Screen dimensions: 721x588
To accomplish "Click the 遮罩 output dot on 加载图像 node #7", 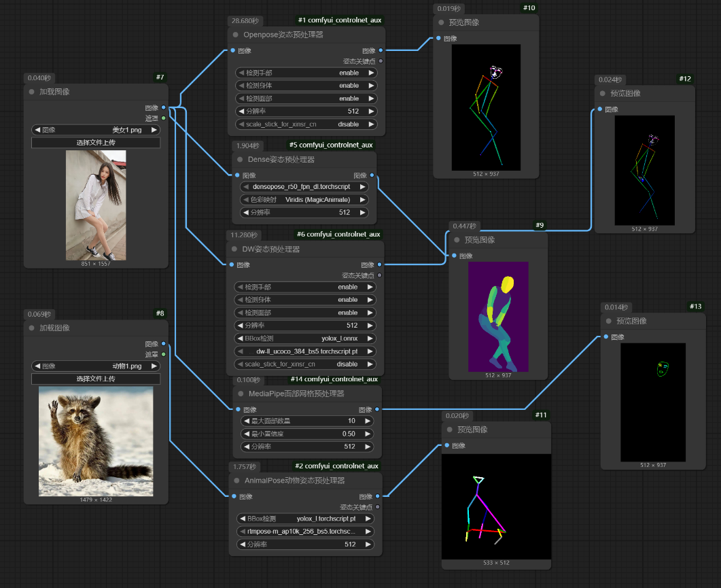I will (x=162, y=118).
